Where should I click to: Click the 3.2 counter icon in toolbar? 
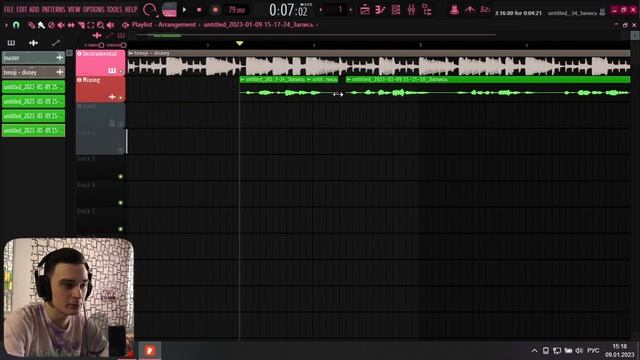484,10
